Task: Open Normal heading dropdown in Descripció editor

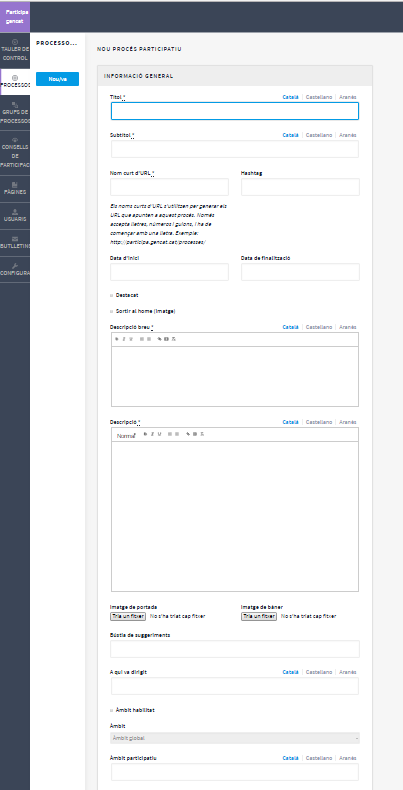Action: click(126, 435)
